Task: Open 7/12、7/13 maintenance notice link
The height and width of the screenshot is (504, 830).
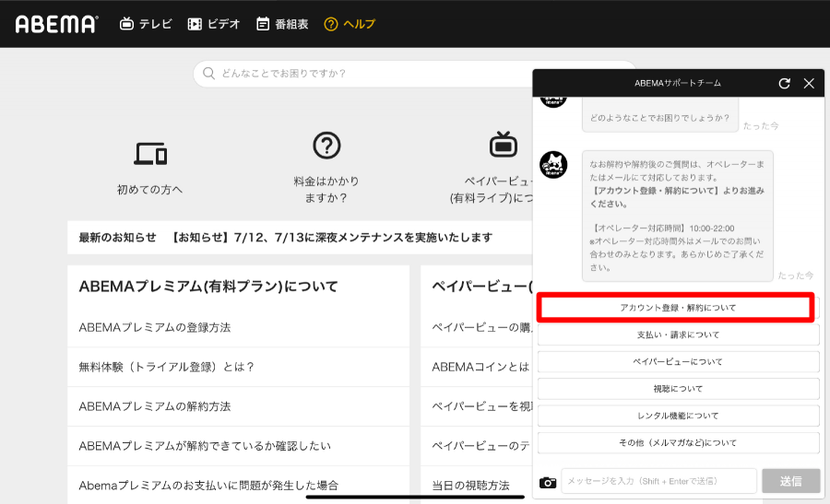Action: coord(331,238)
